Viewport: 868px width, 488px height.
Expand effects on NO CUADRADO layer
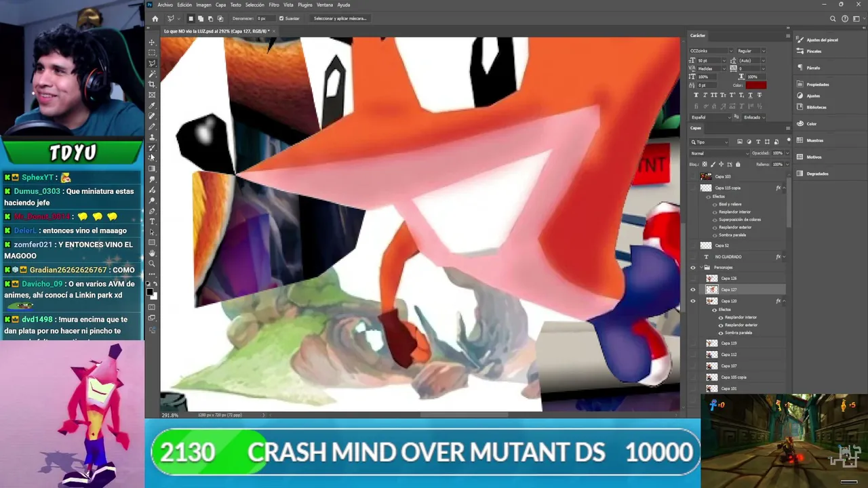pos(784,257)
